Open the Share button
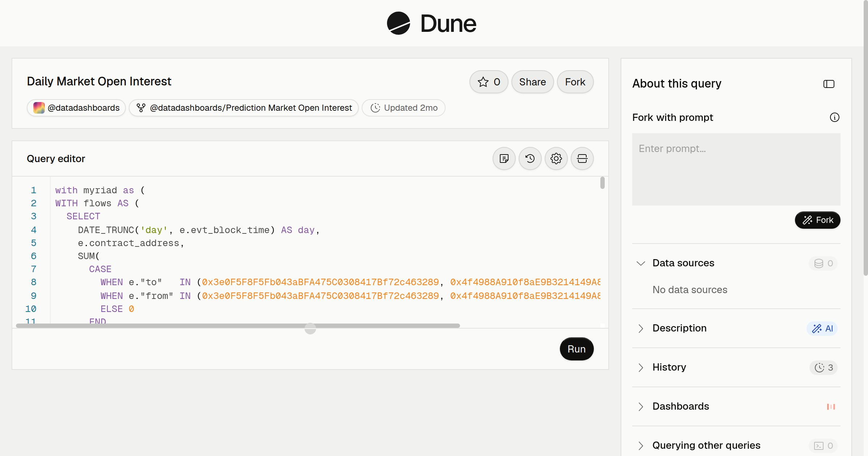Viewport: 868px width, 456px height. [532, 82]
